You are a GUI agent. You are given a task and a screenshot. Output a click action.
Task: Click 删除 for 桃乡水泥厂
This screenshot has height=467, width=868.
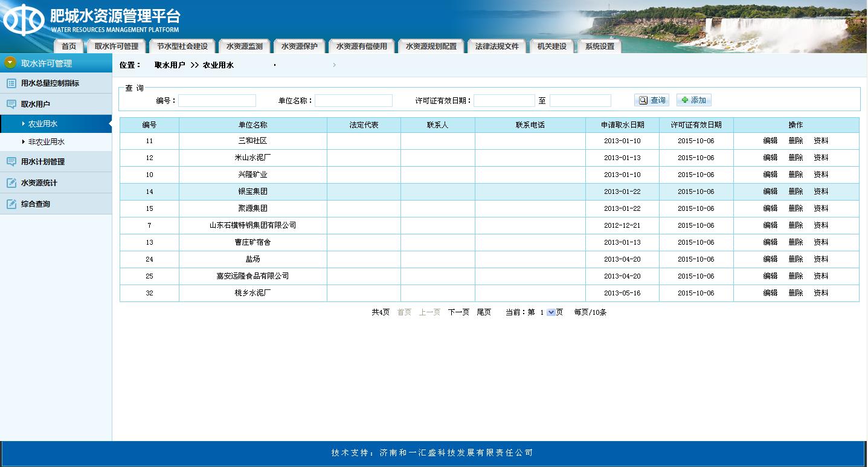[796, 292]
